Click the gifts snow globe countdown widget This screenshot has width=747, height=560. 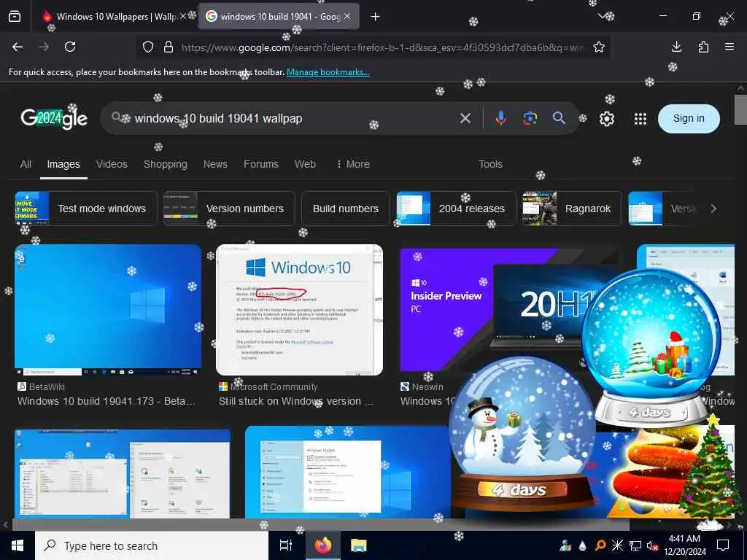[651, 348]
